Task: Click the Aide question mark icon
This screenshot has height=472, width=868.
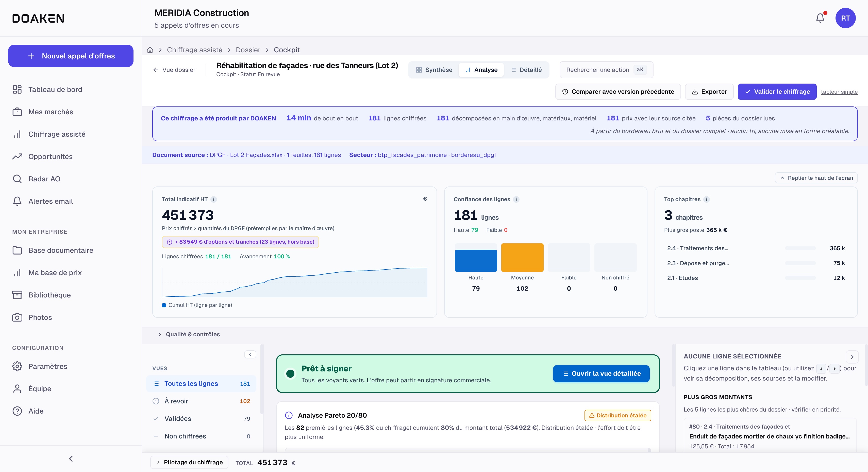Action: 17,411
